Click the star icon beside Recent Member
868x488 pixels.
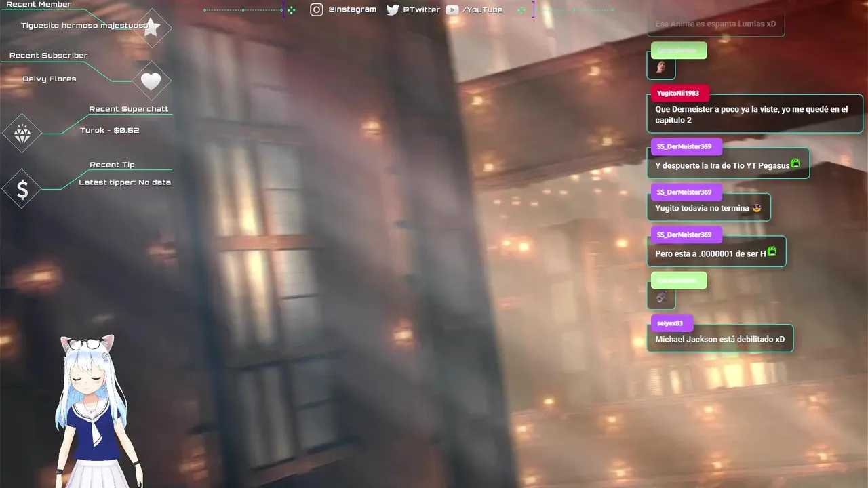(151, 28)
